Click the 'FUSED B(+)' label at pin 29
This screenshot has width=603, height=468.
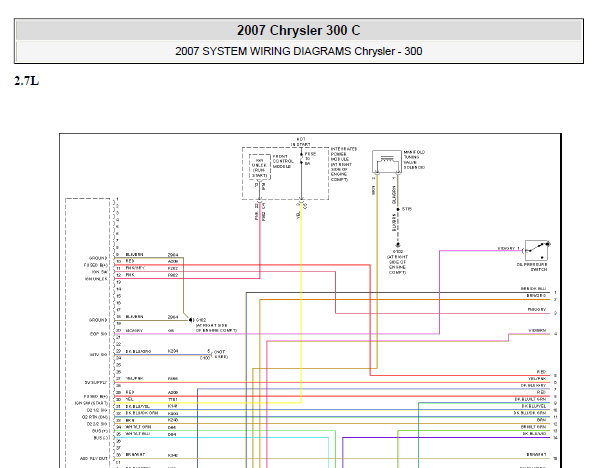pyautogui.click(x=96, y=396)
